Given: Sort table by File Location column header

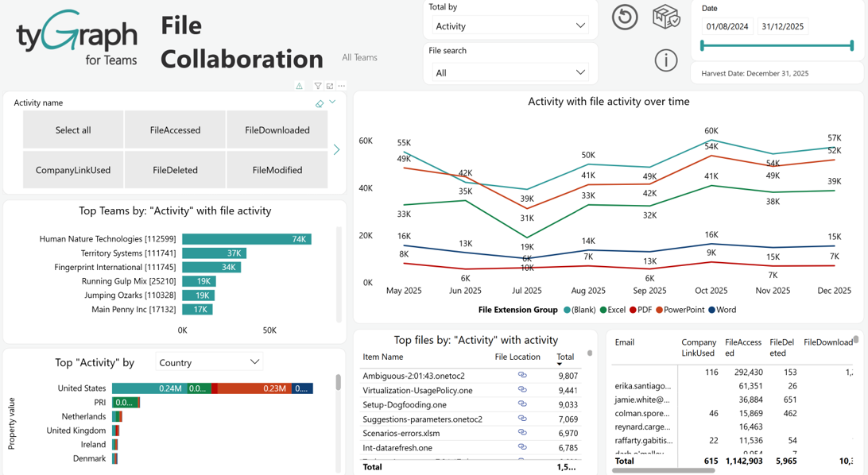Looking at the screenshot, I should coord(517,357).
